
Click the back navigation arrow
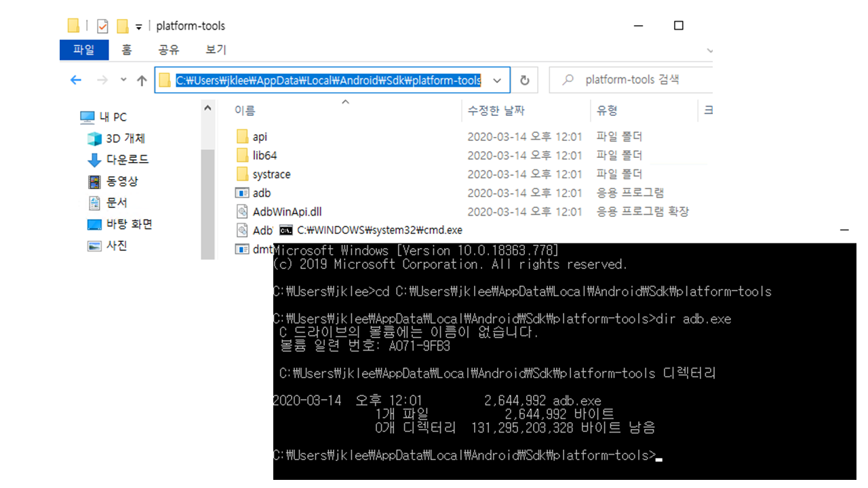click(x=76, y=80)
